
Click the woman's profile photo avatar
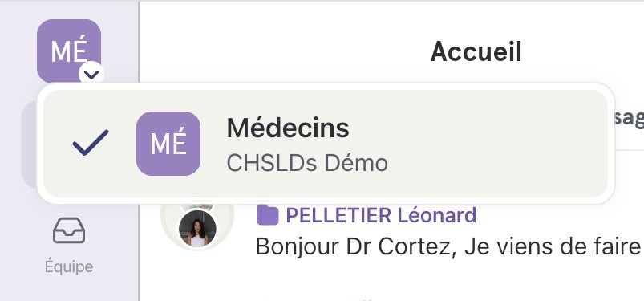point(197,229)
